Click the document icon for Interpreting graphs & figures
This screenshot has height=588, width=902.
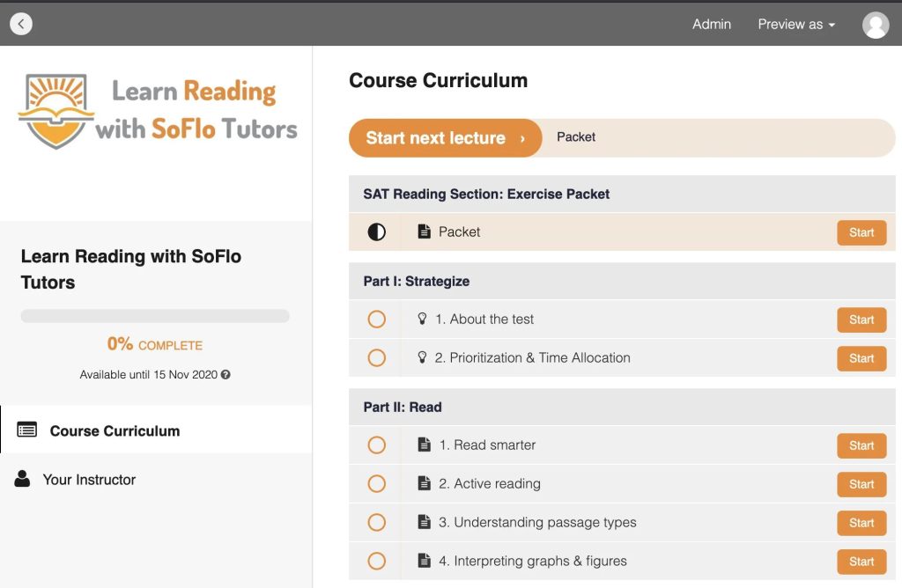(x=424, y=561)
